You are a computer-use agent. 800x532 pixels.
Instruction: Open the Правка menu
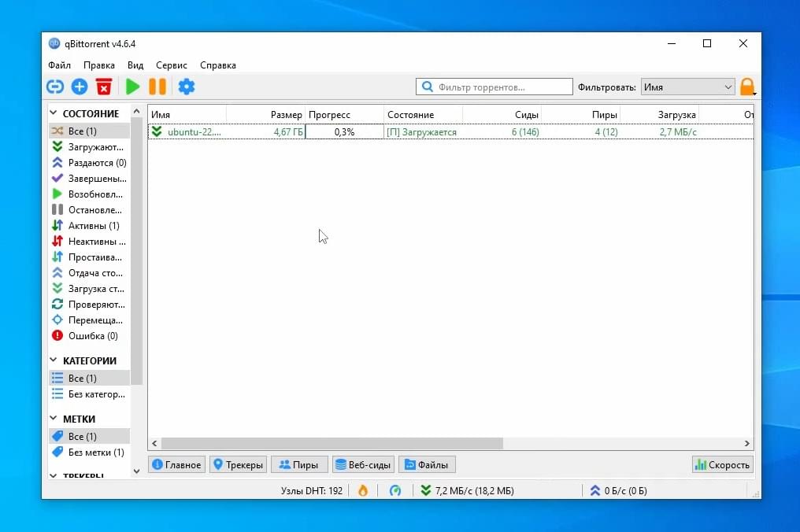click(x=99, y=65)
